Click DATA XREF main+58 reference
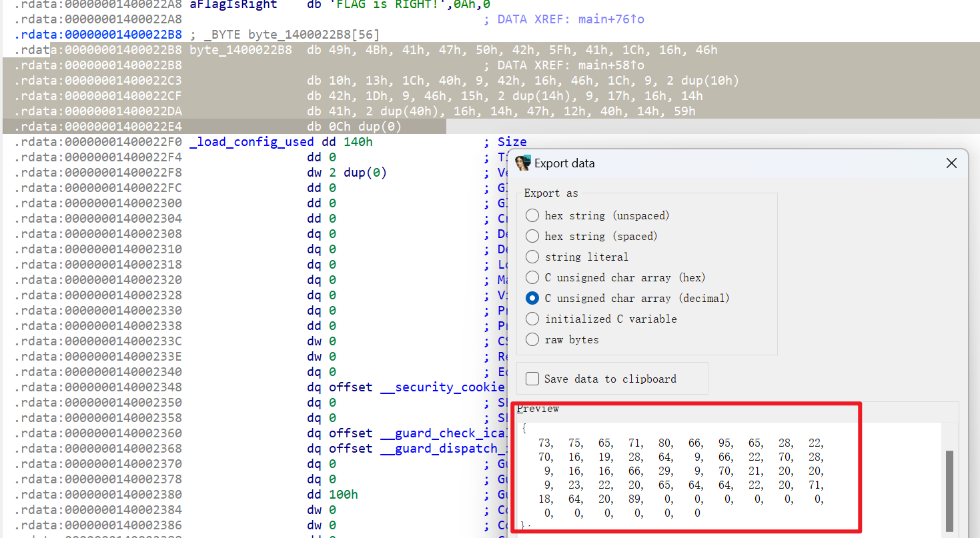Viewport: 980px width, 538px height. (x=571, y=65)
